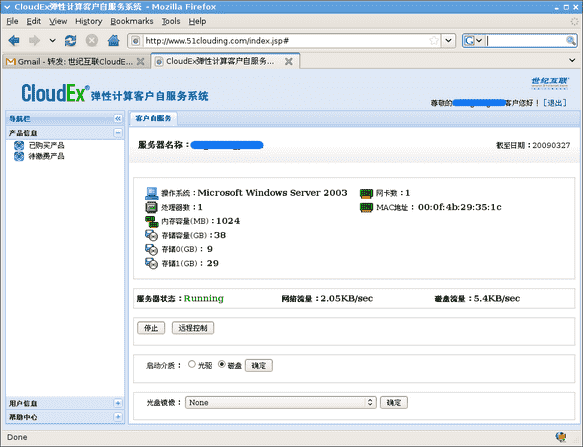This screenshot has width=583, height=447.
Task: Open the search engine selector
Action: point(473,41)
